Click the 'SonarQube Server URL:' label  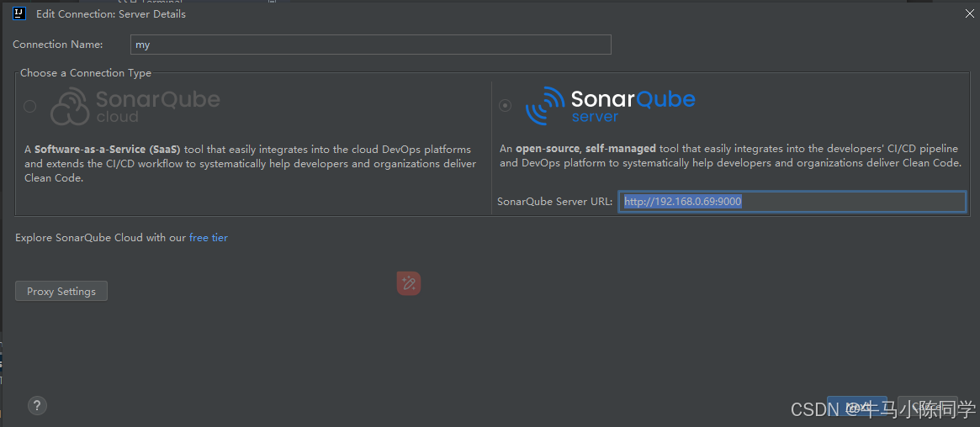[555, 202]
